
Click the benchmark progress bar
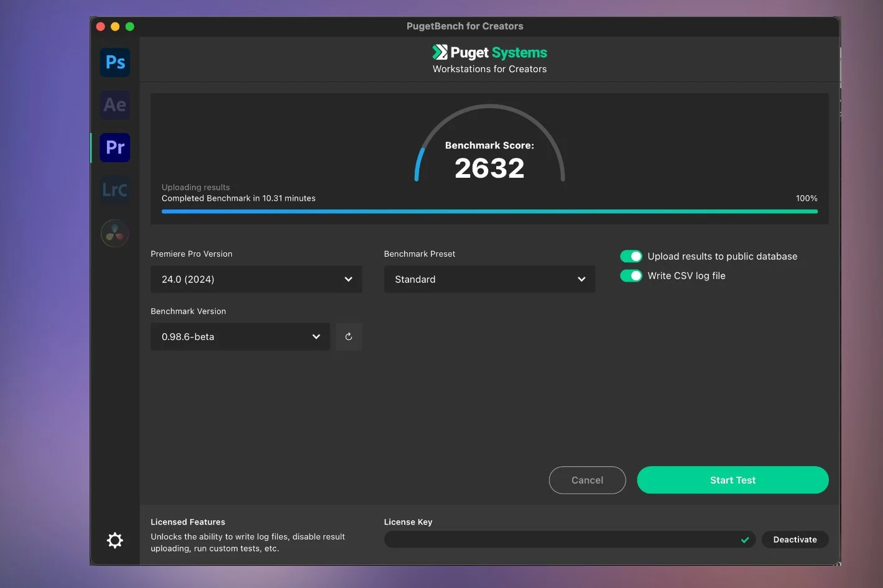pyautogui.click(x=489, y=211)
